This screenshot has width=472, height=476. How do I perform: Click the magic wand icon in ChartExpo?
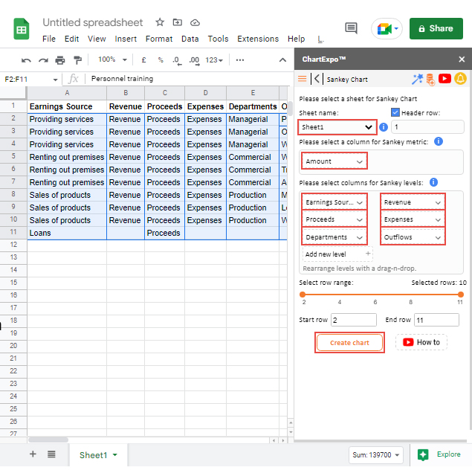tap(417, 79)
